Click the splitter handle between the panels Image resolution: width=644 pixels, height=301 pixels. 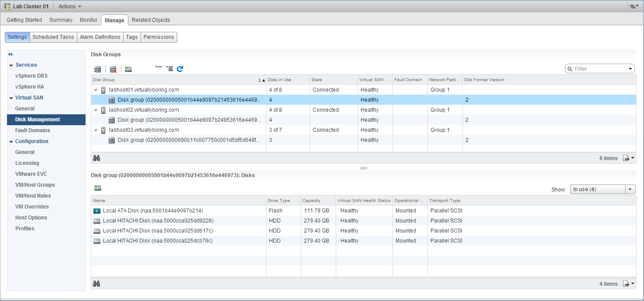tap(364, 168)
